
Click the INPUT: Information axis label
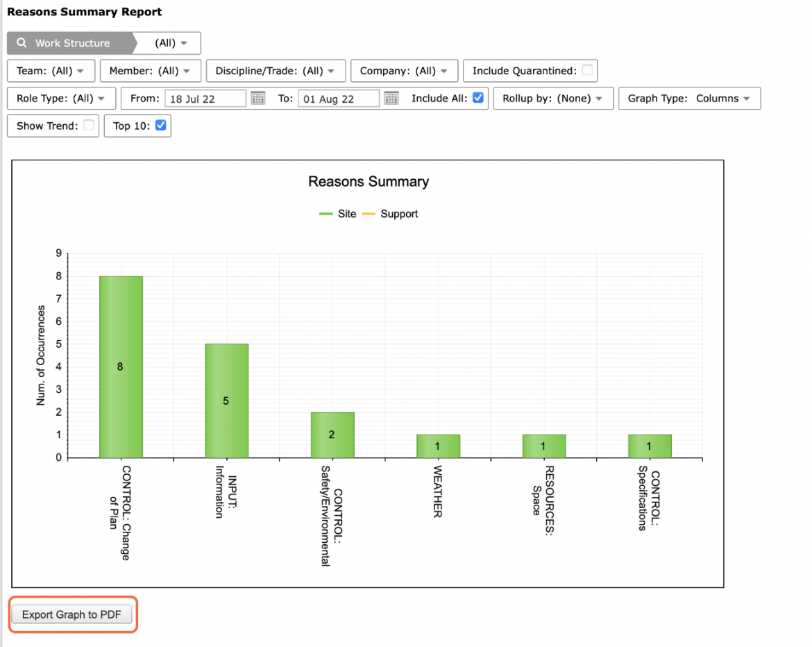pos(226,492)
